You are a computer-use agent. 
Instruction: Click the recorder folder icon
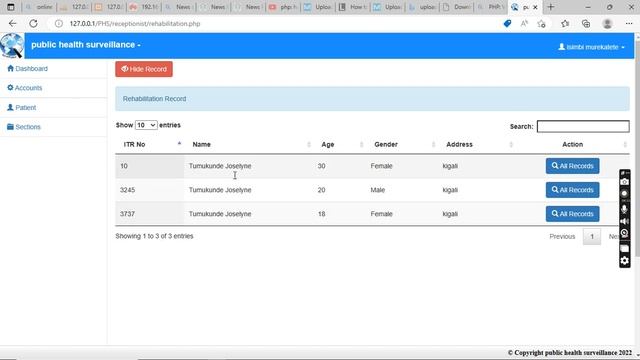point(624,248)
